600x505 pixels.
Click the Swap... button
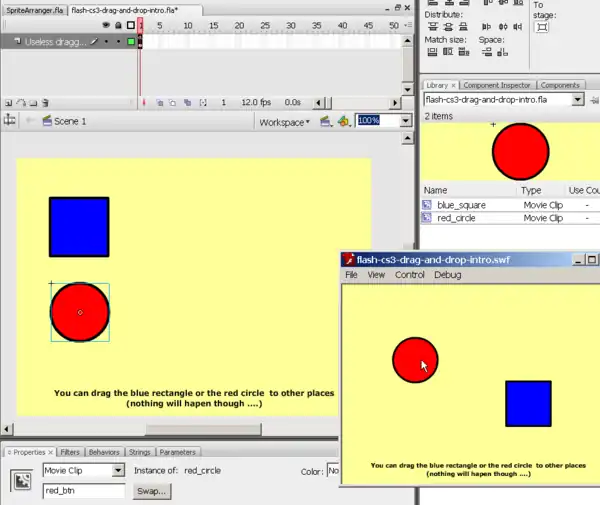click(151, 491)
